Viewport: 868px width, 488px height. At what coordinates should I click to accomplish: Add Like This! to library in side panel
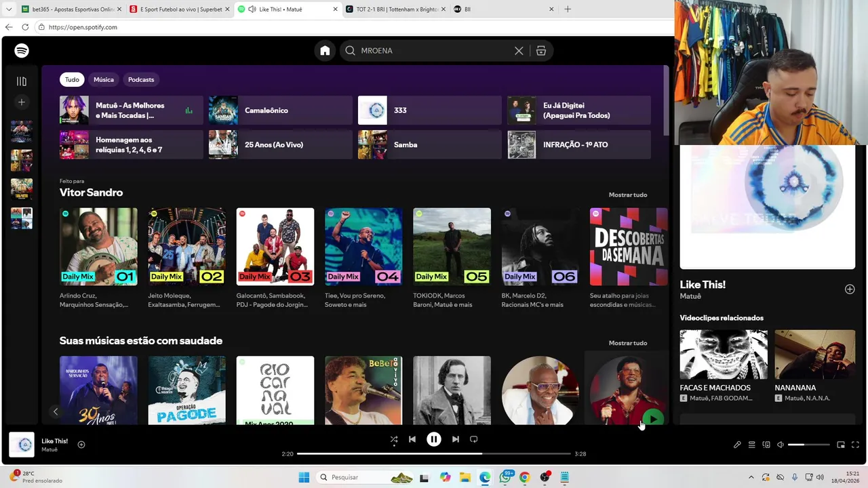point(850,289)
